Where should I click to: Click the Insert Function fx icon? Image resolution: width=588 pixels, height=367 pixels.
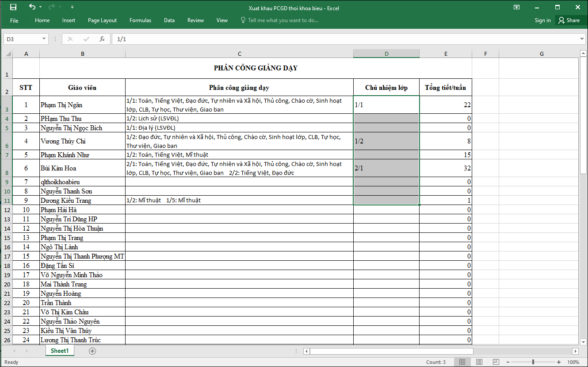[x=102, y=39]
